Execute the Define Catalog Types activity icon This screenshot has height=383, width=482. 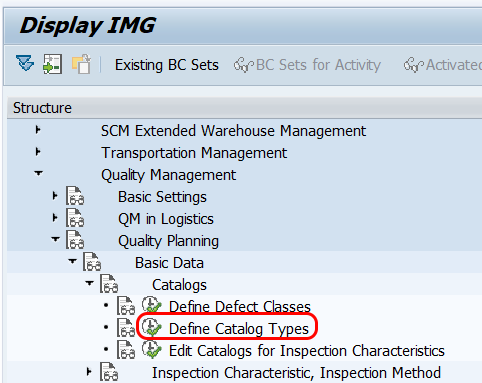pos(152,327)
